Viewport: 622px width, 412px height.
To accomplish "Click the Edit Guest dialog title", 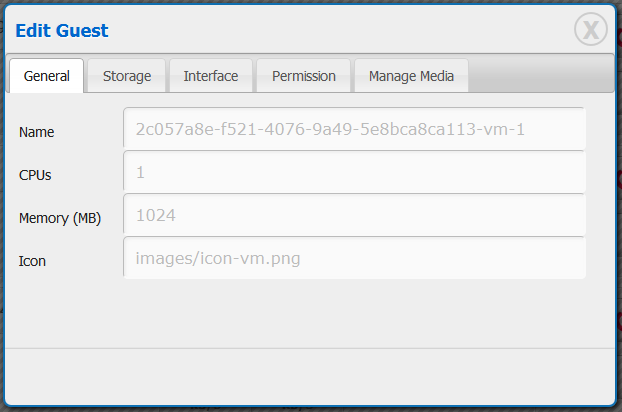I will click(62, 31).
